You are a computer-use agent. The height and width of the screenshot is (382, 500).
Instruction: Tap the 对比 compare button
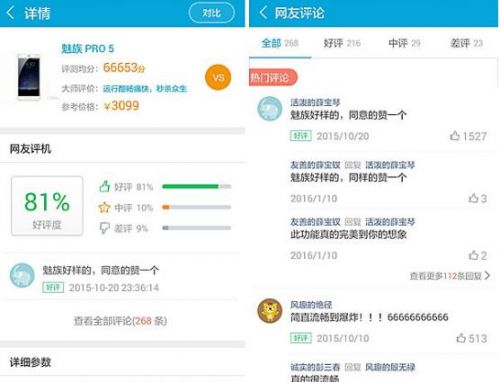point(212,13)
